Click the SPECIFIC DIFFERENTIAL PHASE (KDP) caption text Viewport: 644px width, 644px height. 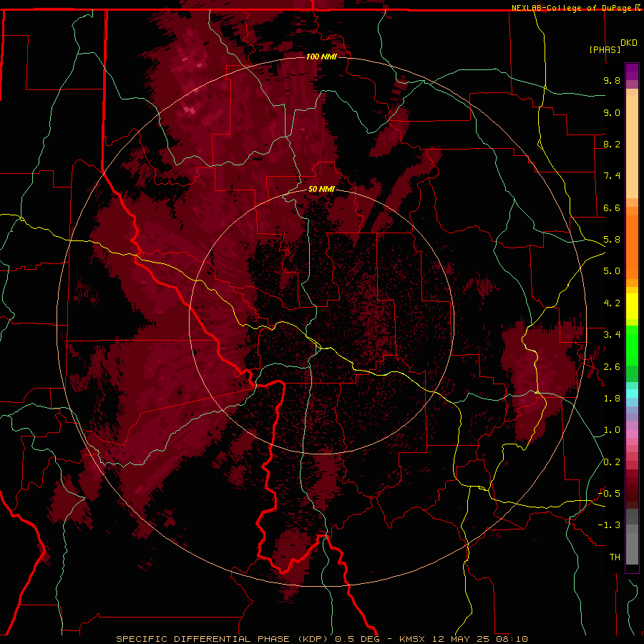[x=224, y=639]
